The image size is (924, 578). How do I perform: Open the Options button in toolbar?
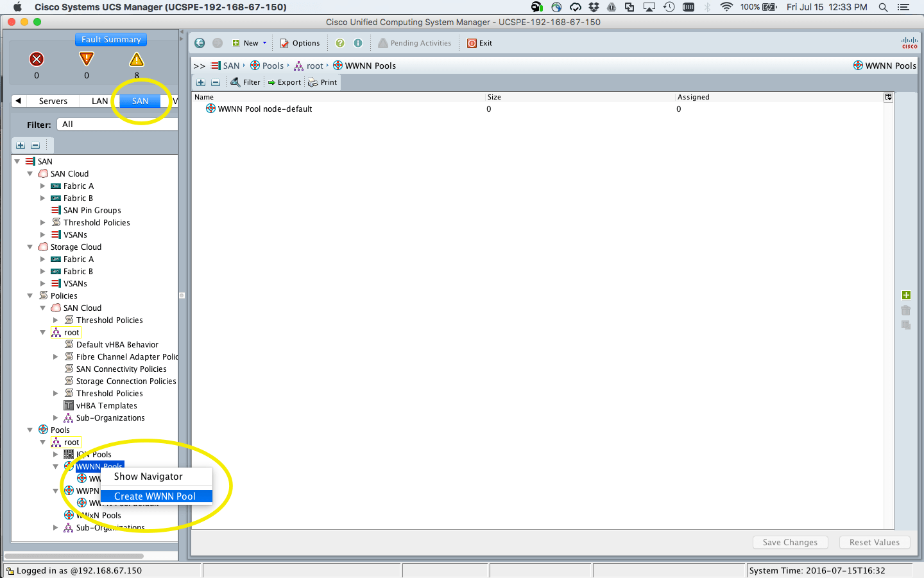coord(300,43)
